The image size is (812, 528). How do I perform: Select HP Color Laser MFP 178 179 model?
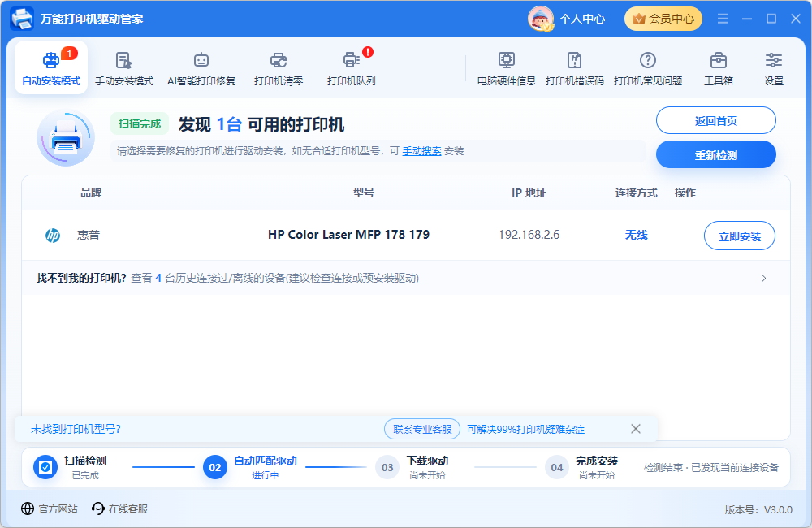pos(348,235)
